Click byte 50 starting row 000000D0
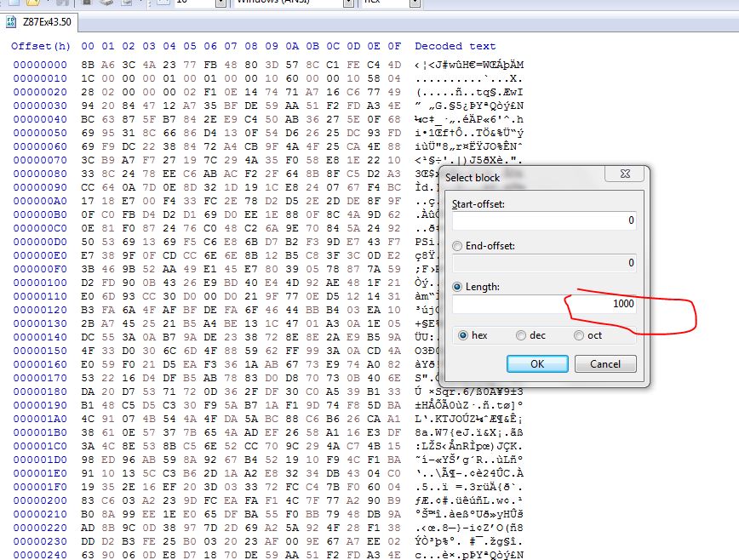The width and height of the screenshot is (739, 560). (88, 242)
